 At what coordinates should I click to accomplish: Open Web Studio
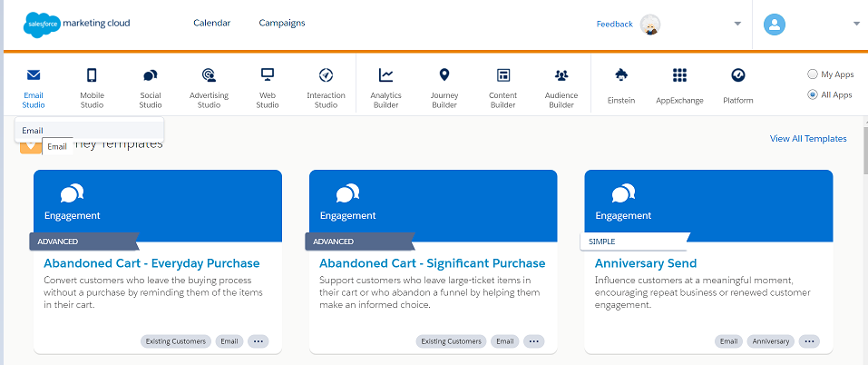268,87
